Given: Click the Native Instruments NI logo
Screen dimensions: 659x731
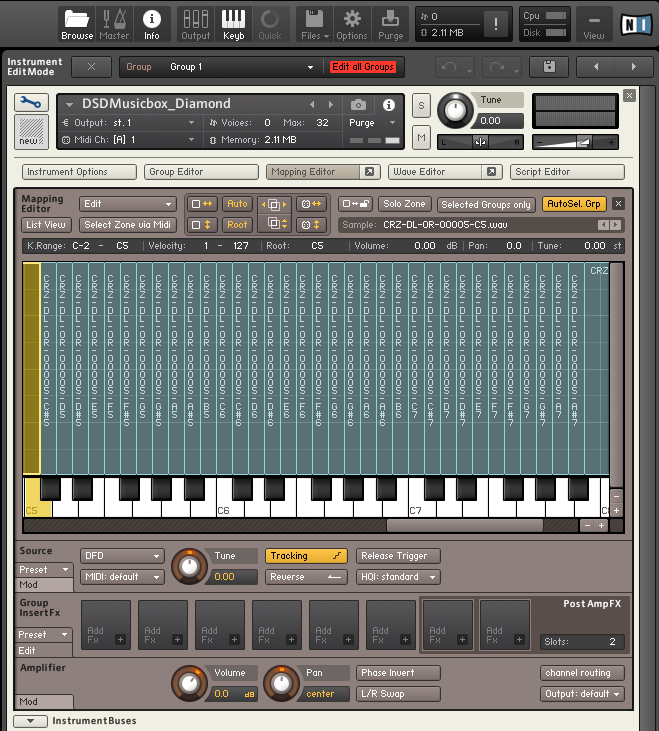Looking at the screenshot, I should click(636, 24).
